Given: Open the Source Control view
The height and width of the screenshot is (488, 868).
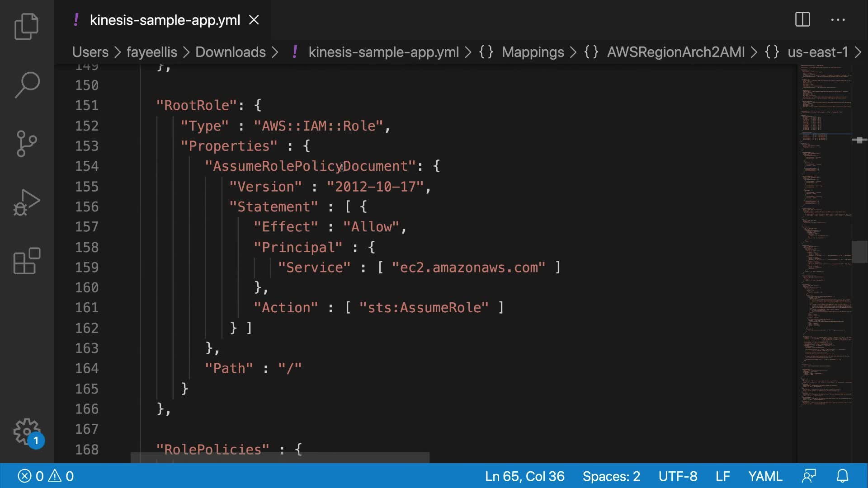Looking at the screenshot, I should pyautogui.click(x=27, y=144).
